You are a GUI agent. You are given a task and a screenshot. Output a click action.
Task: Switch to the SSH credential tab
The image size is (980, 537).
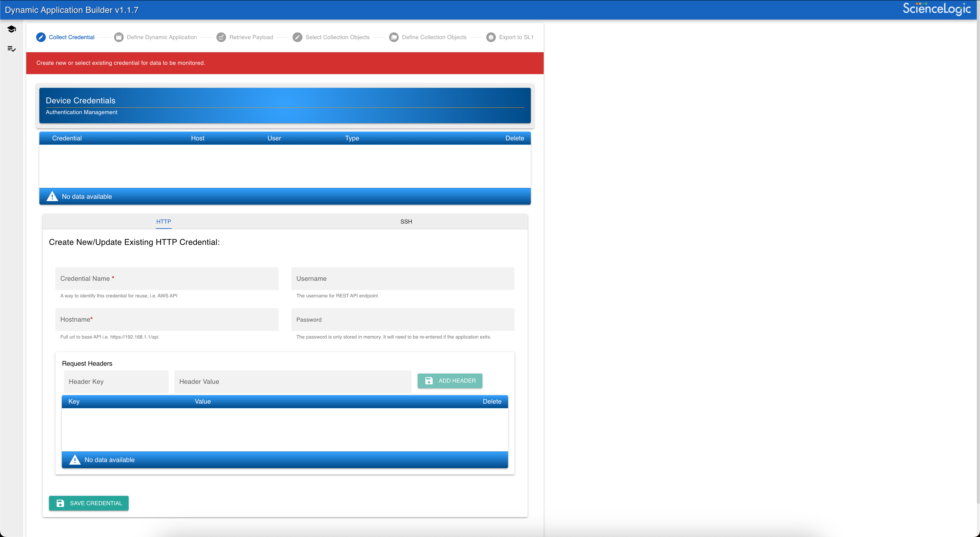tap(405, 222)
